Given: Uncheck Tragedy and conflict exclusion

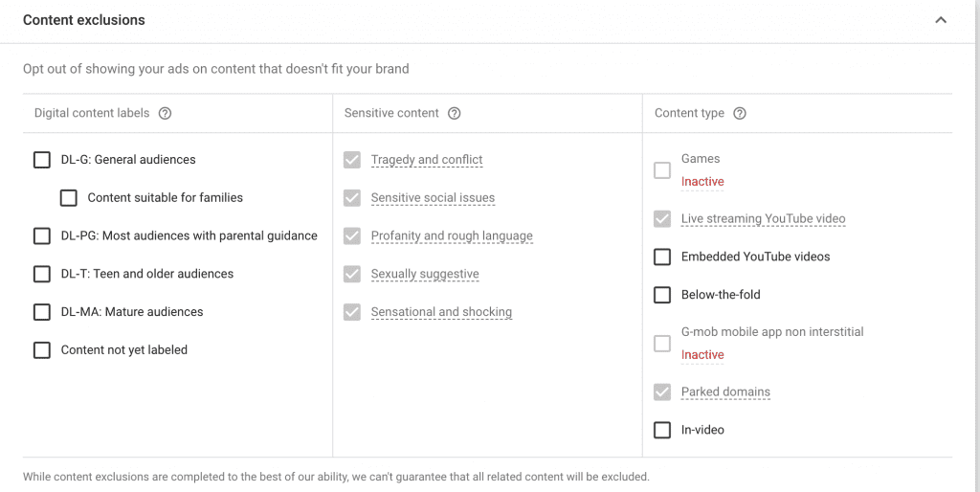Looking at the screenshot, I should pyautogui.click(x=352, y=160).
